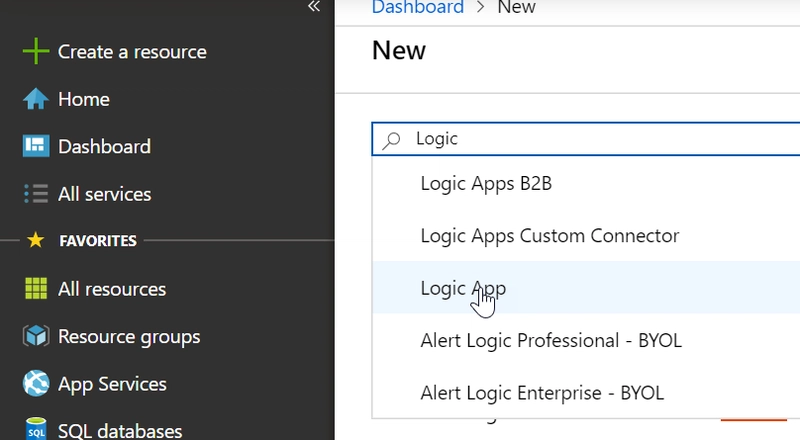Choose Logic Apps Custom Connector suggestion

pos(549,236)
